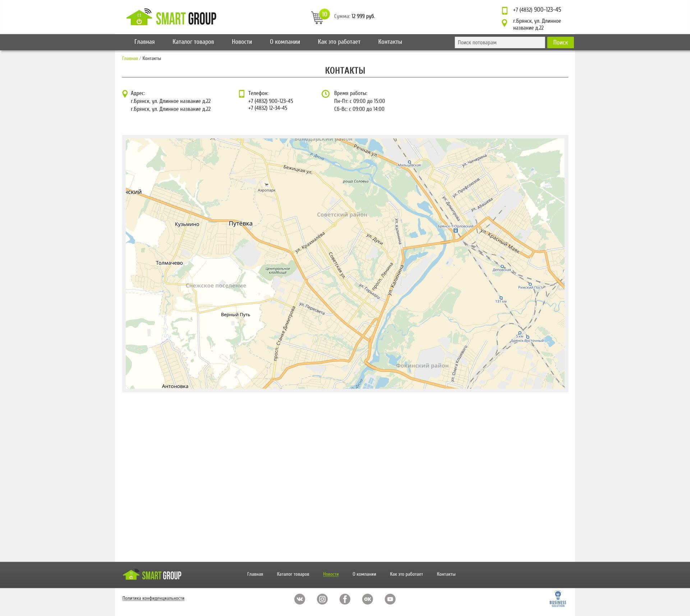Click the YouTube footer icon
690x616 pixels.
pos(390,599)
